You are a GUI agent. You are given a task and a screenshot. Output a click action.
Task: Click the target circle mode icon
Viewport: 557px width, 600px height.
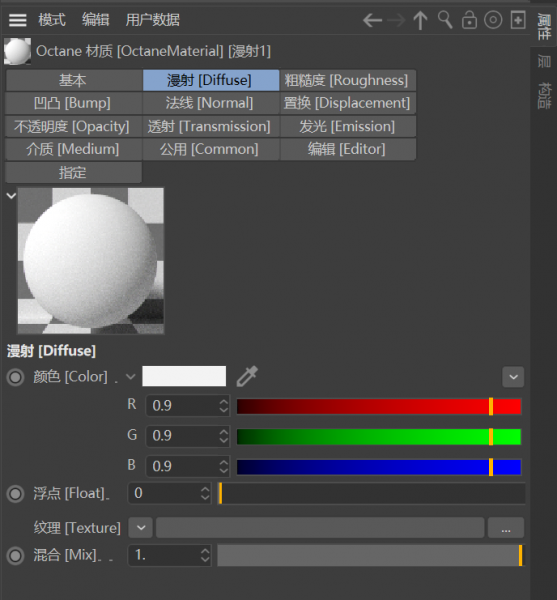pos(493,20)
